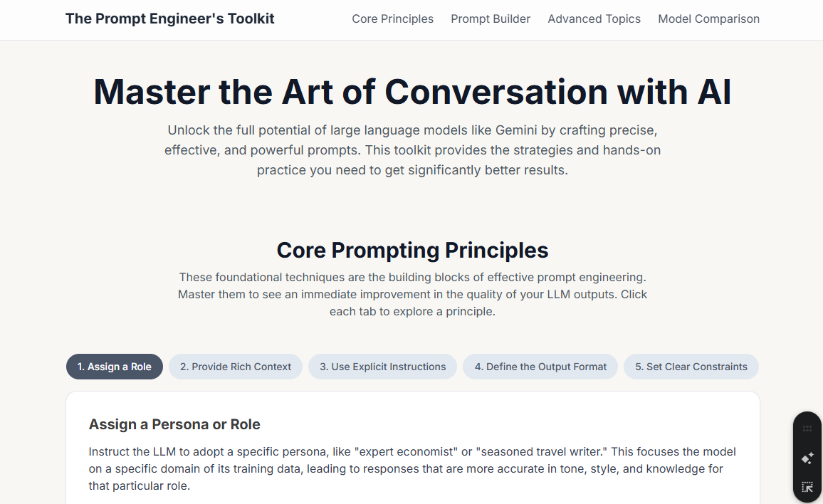Screen dimensions: 823x504
Task: Click the sparkle AI icon in floating toolbar
Action: point(807,458)
